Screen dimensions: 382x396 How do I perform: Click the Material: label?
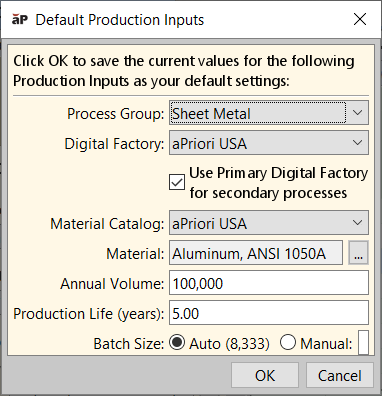tap(135, 253)
